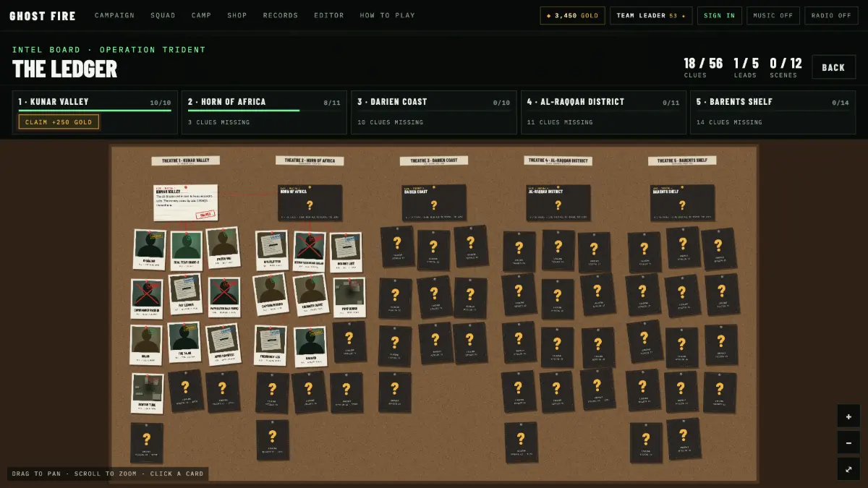The width and height of the screenshot is (868, 488).
Task: Click the 3,450 Gold balance
Action: [x=572, y=15]
